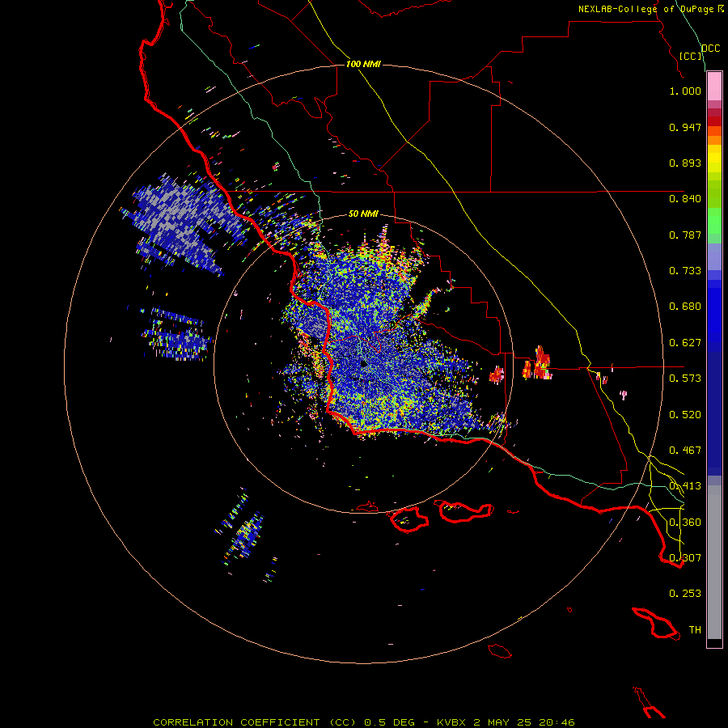
Task: Click the 0.573 scale value
Action: (x=685, y=379)
